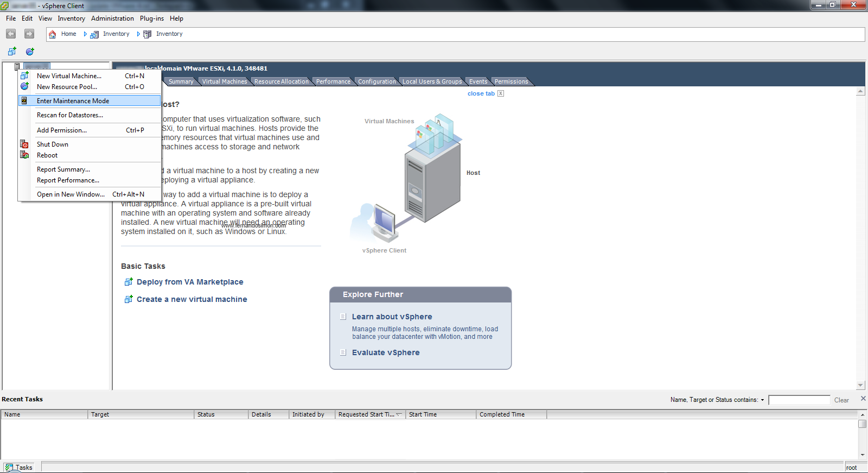Screen dimensions: 868x473
Task: Click the Reboot icon in context menu
Action: click(24, 155)
